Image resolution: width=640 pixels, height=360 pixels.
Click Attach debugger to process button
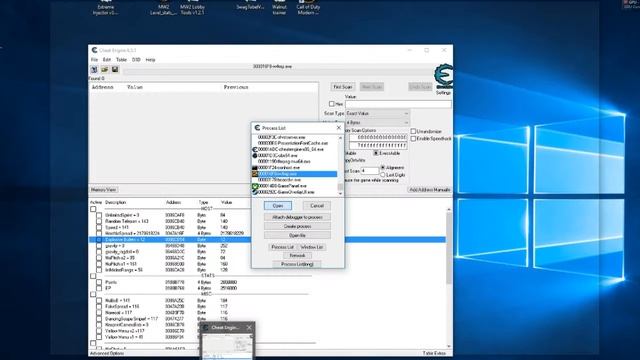297,217
